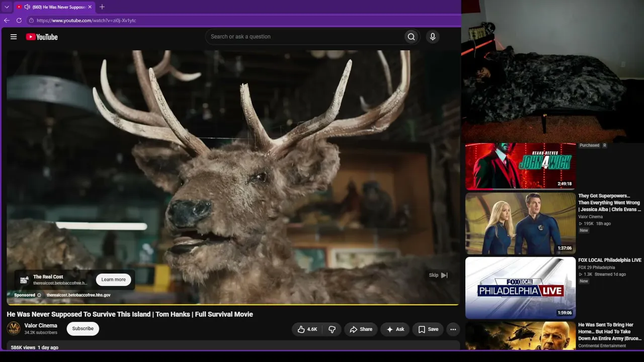Open FOX 29 Philadelphia channel link

[x=597, y=267]
